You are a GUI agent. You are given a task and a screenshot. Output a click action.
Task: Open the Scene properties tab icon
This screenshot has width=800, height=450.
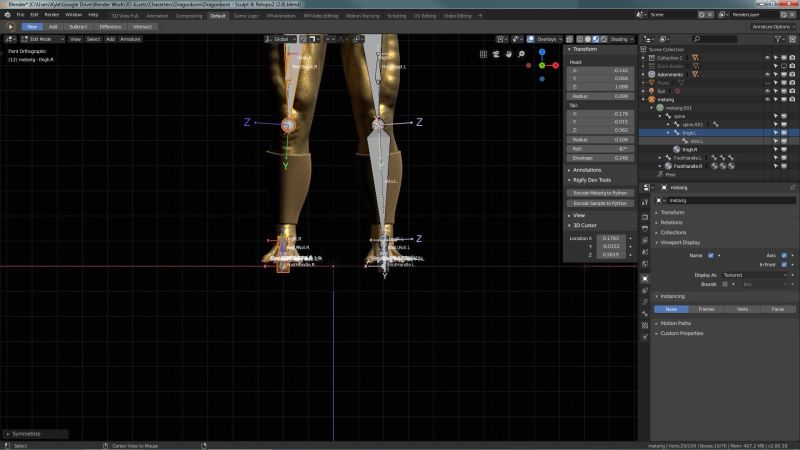(x=645, y=252)
